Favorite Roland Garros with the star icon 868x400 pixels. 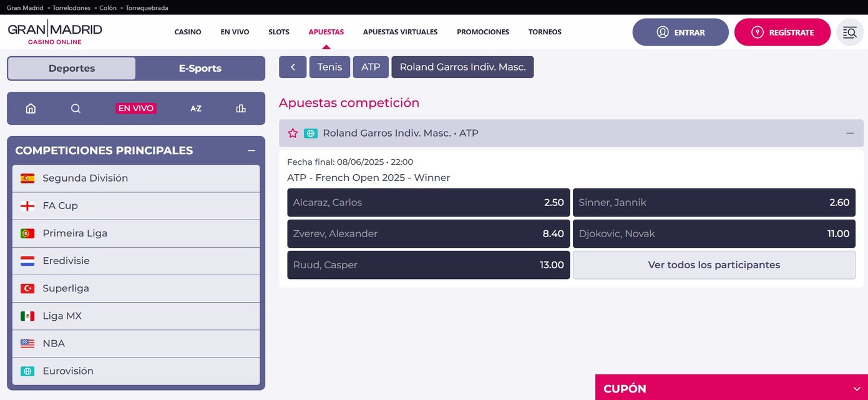[x=293, y=133]
